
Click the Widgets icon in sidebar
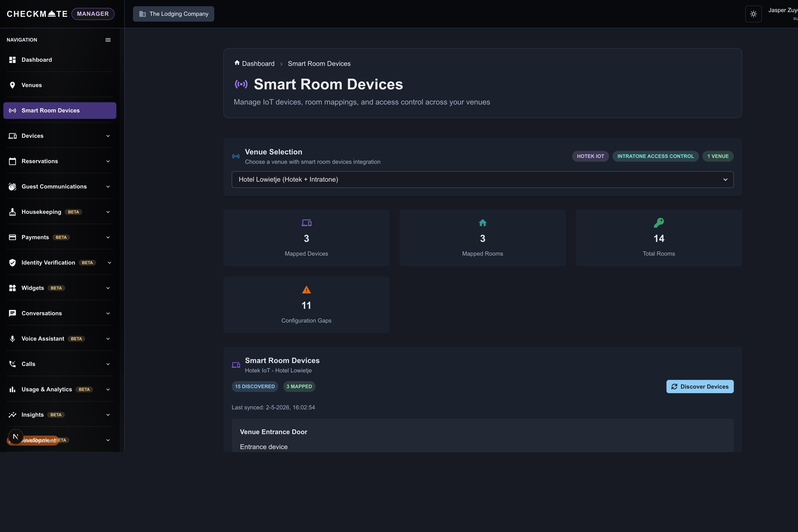pyautogui.click(x=12, y=288)
